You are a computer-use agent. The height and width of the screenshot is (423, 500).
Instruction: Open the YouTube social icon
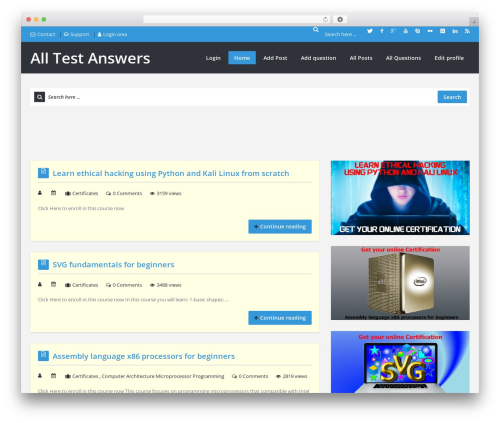click(406, 31)
